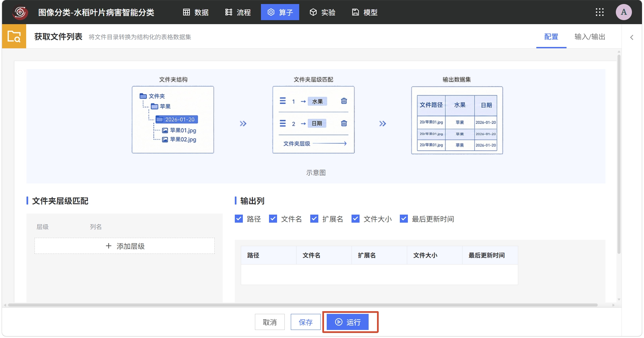Viewport: 644px width, 338px height.
Task: Click the 获取文件列表 title
Action: coord(58,37)
